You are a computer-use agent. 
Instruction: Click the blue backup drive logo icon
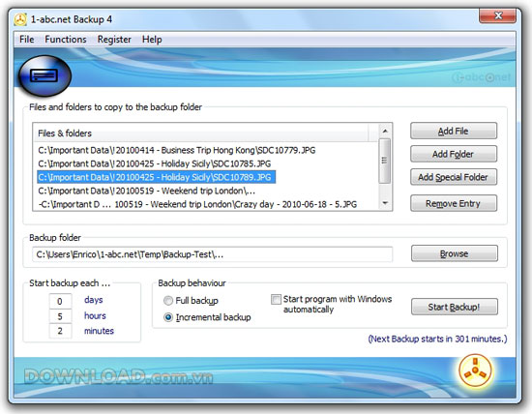pyautogui.click(x=44, y=76)
